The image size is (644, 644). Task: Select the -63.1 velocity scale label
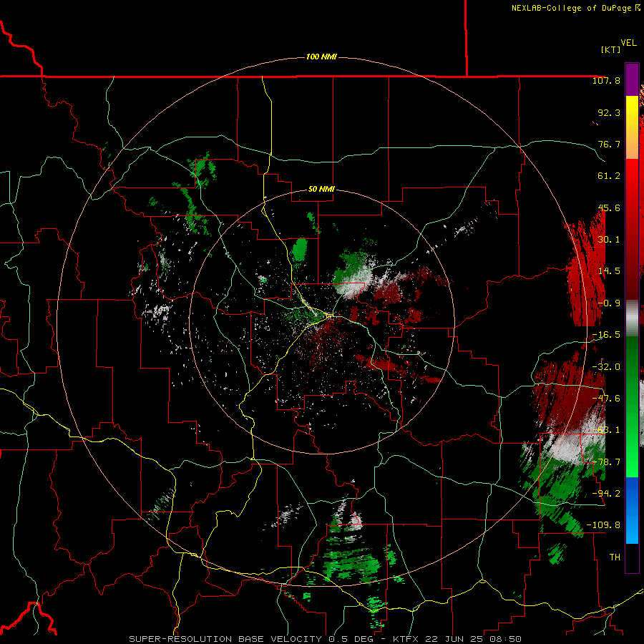[606, 430]
